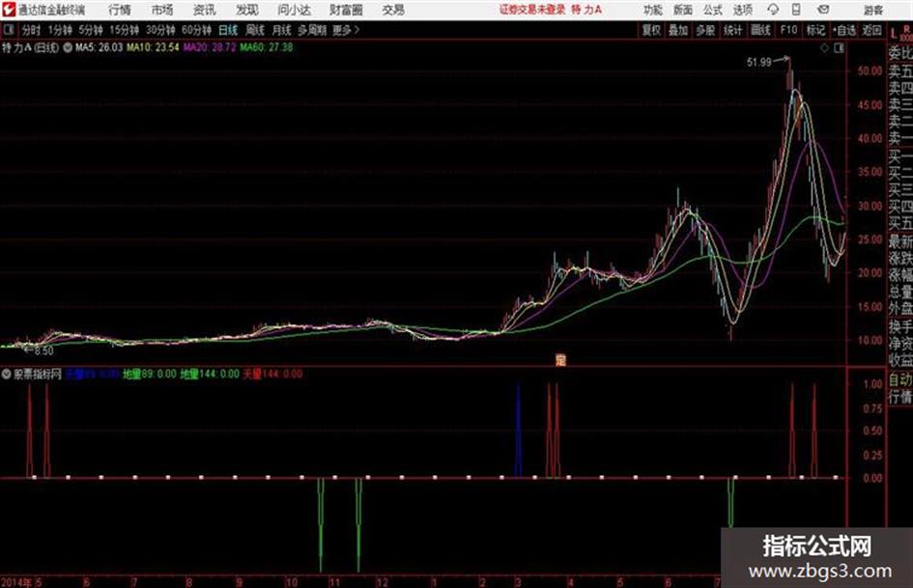
Task: Toggle the side panel icon at chart top-right
Action: 839,48
